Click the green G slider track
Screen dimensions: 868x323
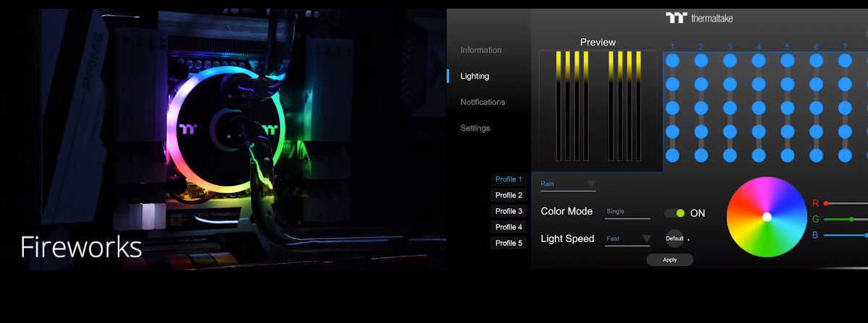(846, 219)
